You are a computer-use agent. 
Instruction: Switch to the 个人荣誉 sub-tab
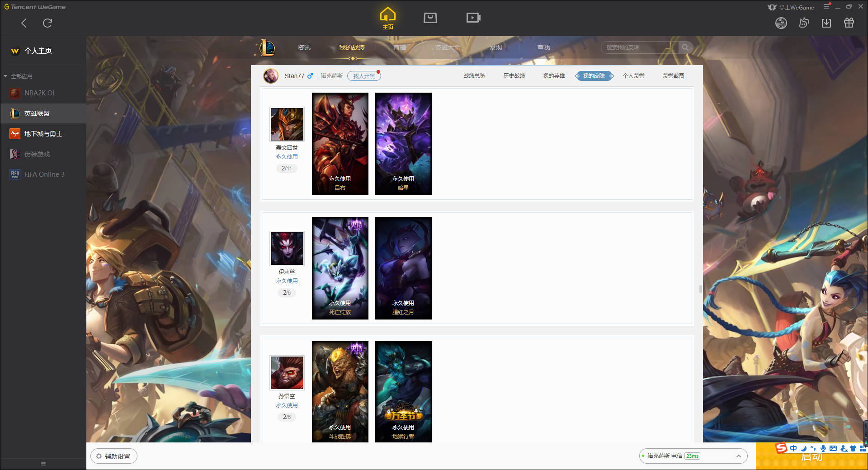[x=633, y=76]
